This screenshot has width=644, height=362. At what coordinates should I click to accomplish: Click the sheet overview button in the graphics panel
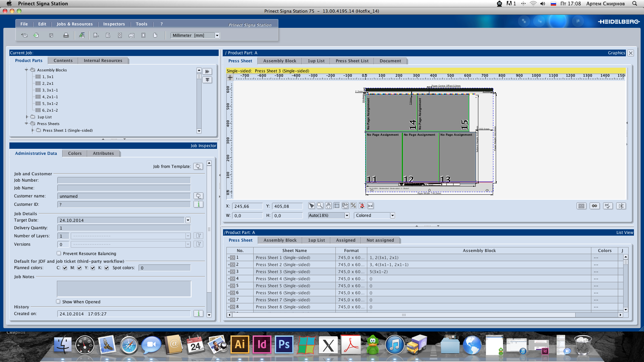pos(582,206)
